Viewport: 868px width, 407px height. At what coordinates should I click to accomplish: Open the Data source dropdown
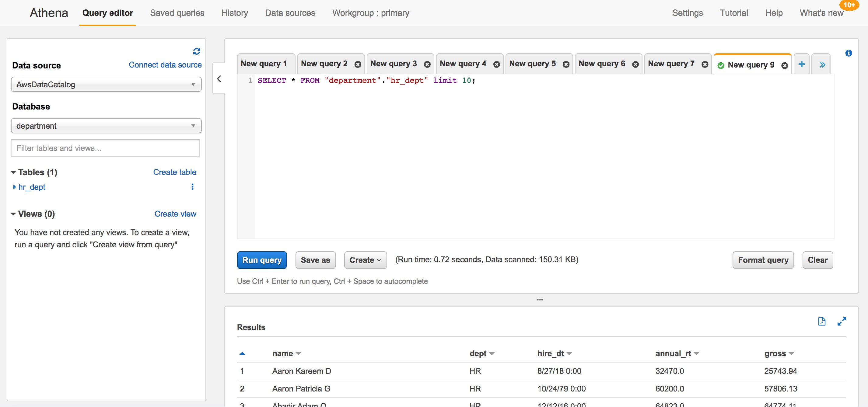click(x=105, y=84)
